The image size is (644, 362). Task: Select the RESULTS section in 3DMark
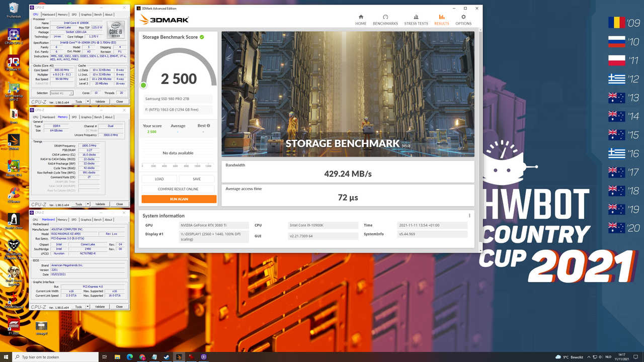click(x=442, y=20)
